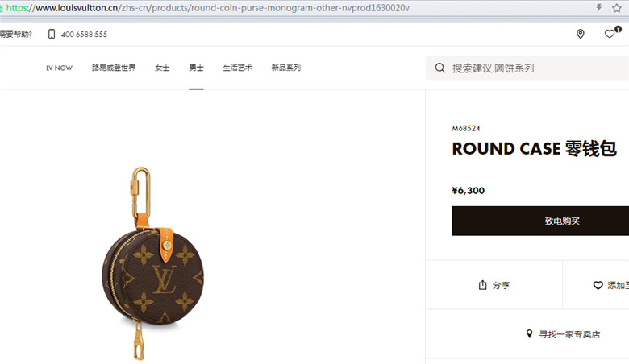The height and width of the screenshot is (364, 629).
Task: Click the search magnifier icon
Action: click(439, 68)
